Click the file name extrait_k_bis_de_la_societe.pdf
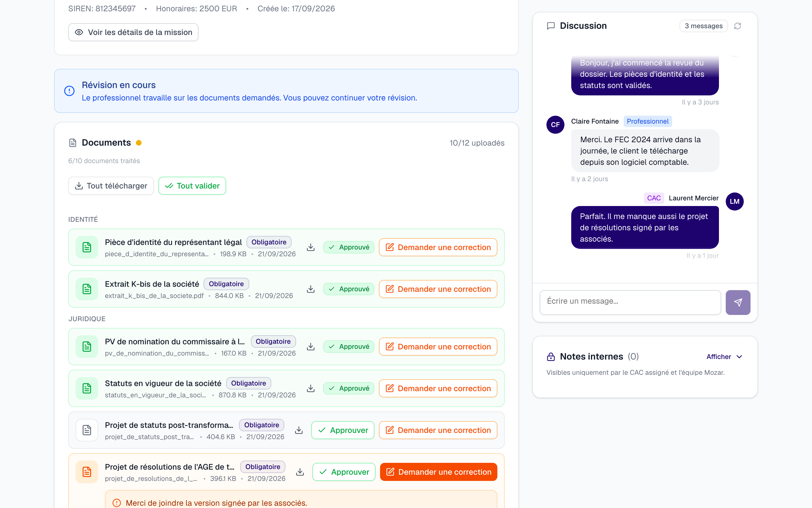This screenshot has width=812, height=508. tap(154, 296)
